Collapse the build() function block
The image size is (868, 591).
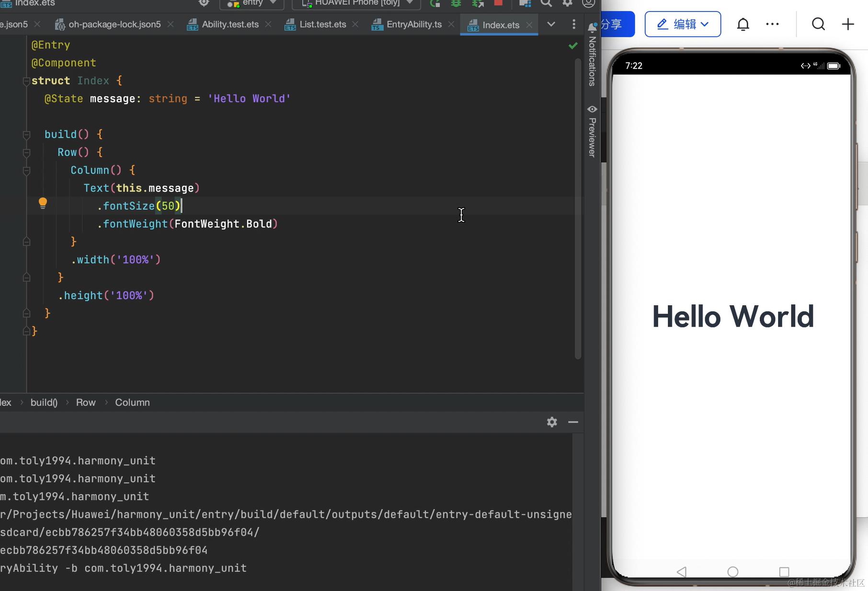[26, 135]
